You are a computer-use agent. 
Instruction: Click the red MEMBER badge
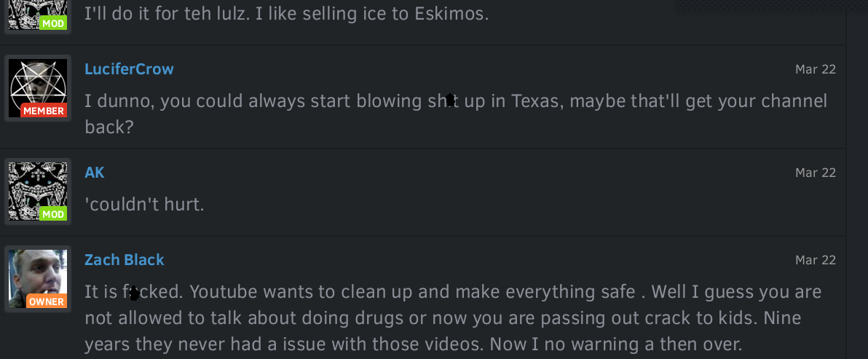click(44, 111)
